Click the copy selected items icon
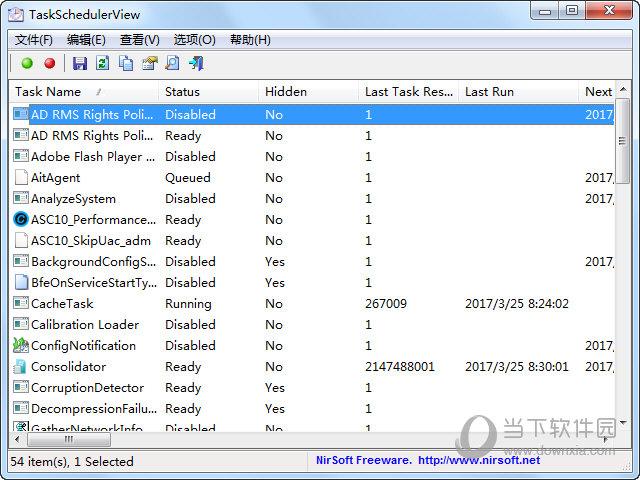Screen dimensions: 640x480 point(126,64)
